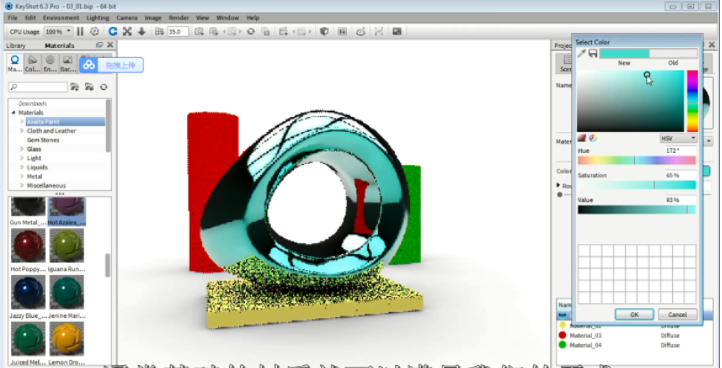Expand the Cloth and Leather folder

(x=22, y=131)
